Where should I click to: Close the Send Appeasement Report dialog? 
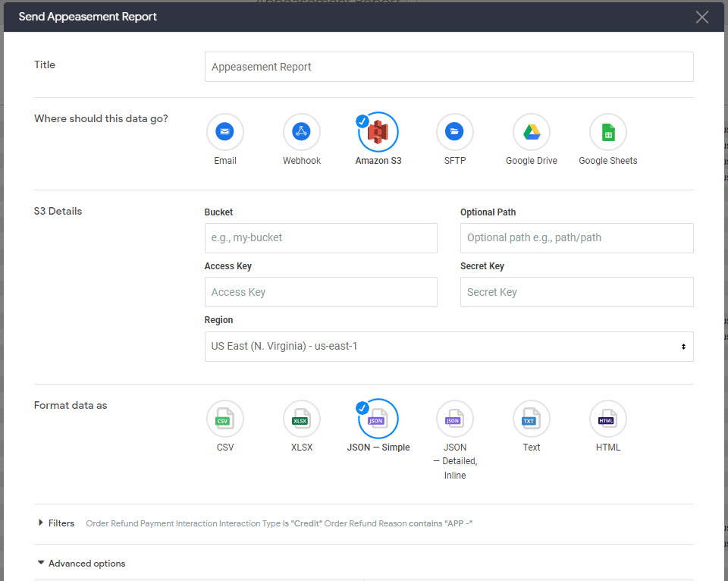(x=701, y=17)
